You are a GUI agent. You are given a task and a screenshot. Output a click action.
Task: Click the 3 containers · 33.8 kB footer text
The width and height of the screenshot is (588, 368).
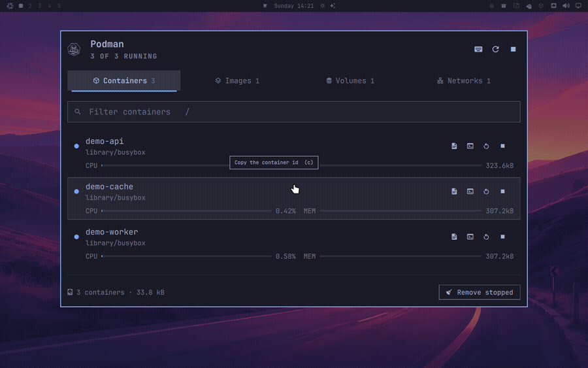click(120, 292)
